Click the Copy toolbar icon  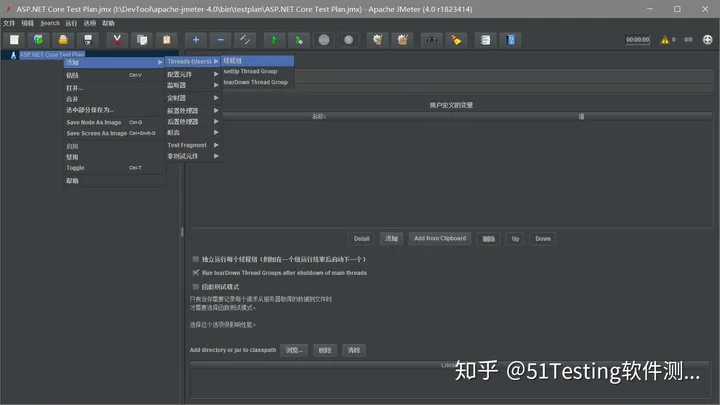tap(142, 40)
